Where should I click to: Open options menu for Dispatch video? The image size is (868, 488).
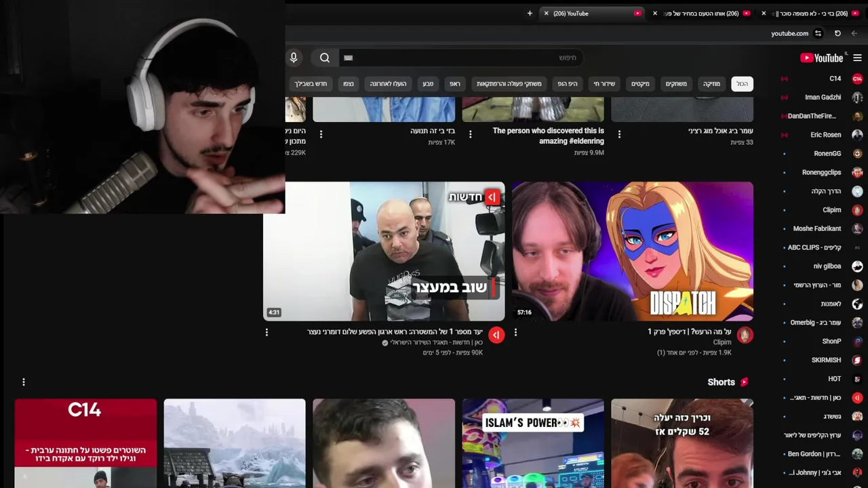pyautogui.click(x=515, y=332)
